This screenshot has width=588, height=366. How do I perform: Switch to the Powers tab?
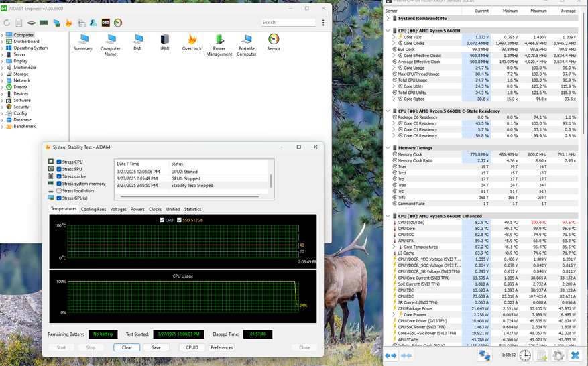point(137,209)
